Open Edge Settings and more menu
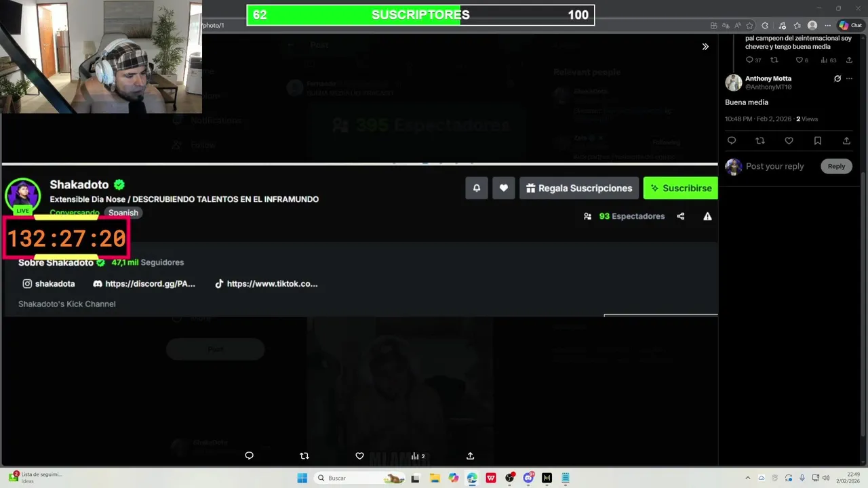Image resolution: width=868 pixels, height=488 pixels. pyautogui.click(x=827, y=25)
